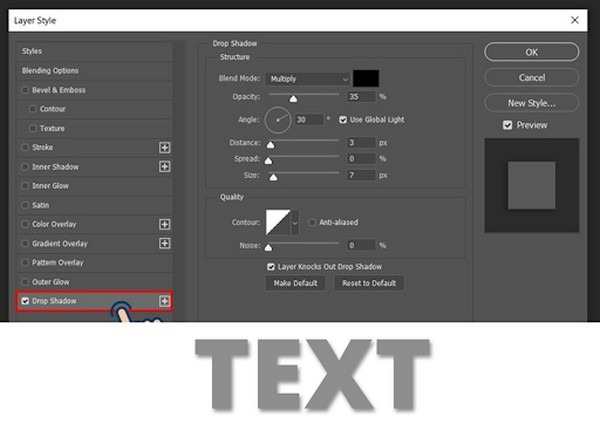Click the Make Default button

pyautogui.click(x=295, y=283)
